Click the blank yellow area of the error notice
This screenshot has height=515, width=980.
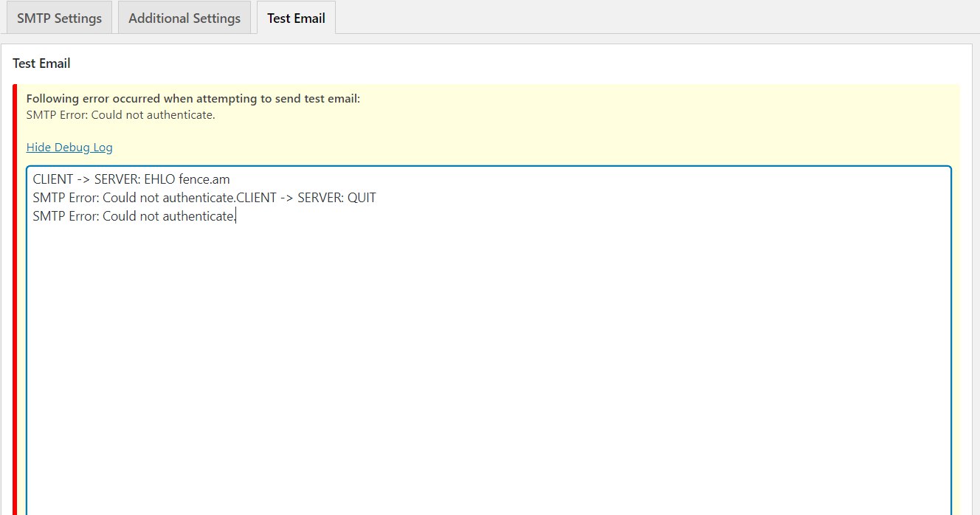[590, 125]
